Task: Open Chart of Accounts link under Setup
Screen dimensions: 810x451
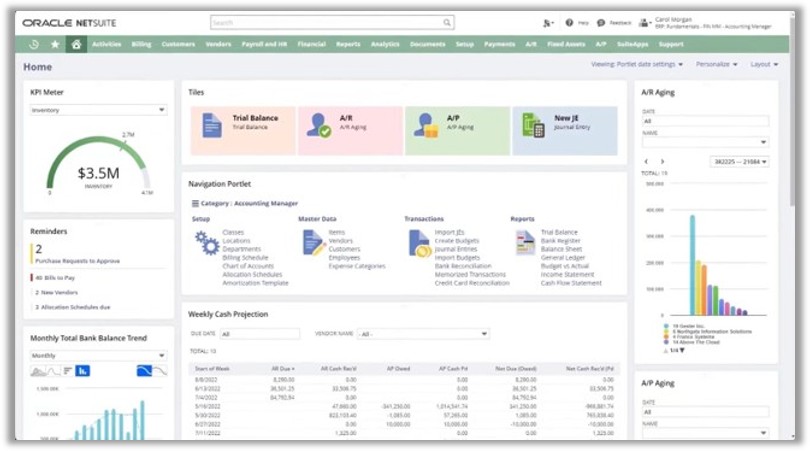Action: point(248,266)
